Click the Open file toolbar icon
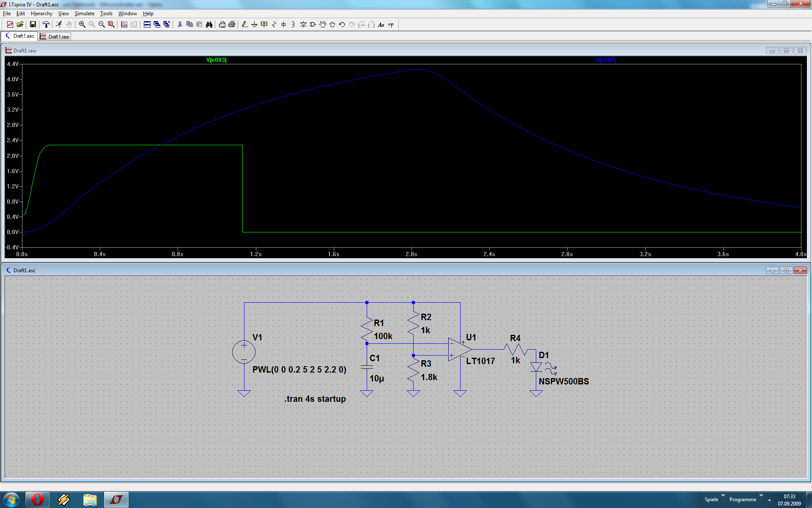812x508 pixels. 20,25
